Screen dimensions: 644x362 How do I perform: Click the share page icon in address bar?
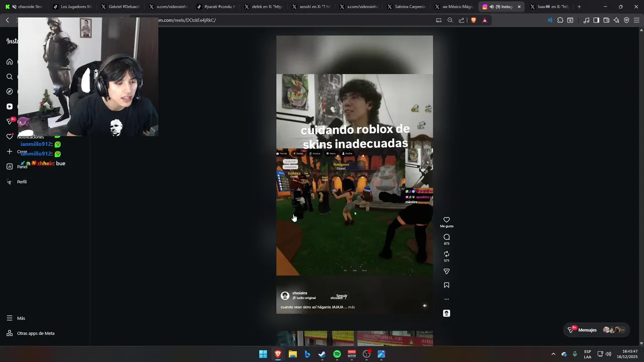pos(461,20)
